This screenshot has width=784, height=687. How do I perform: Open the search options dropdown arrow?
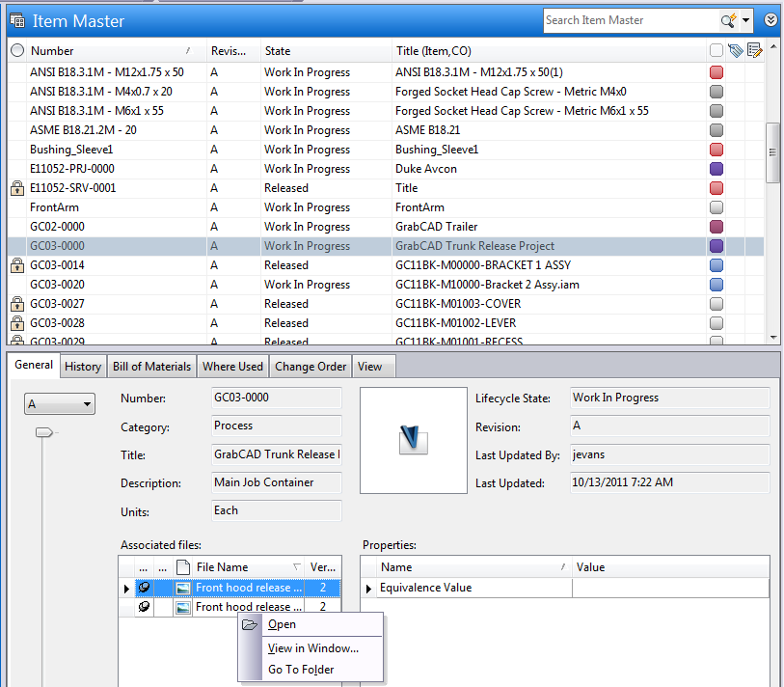click(x=745, y=20)
